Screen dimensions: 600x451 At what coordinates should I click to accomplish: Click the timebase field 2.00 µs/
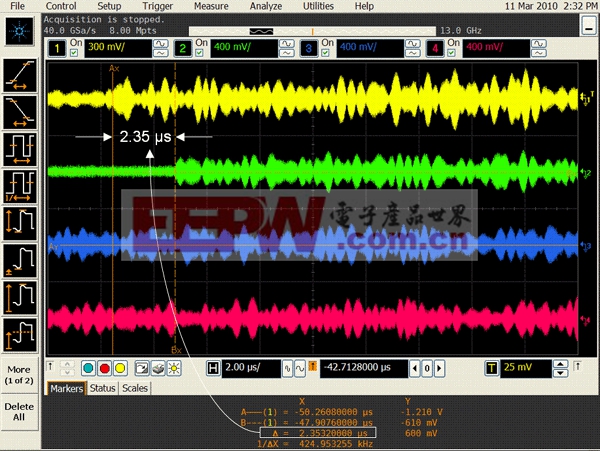pyautogui.click(x=251, y=368)
